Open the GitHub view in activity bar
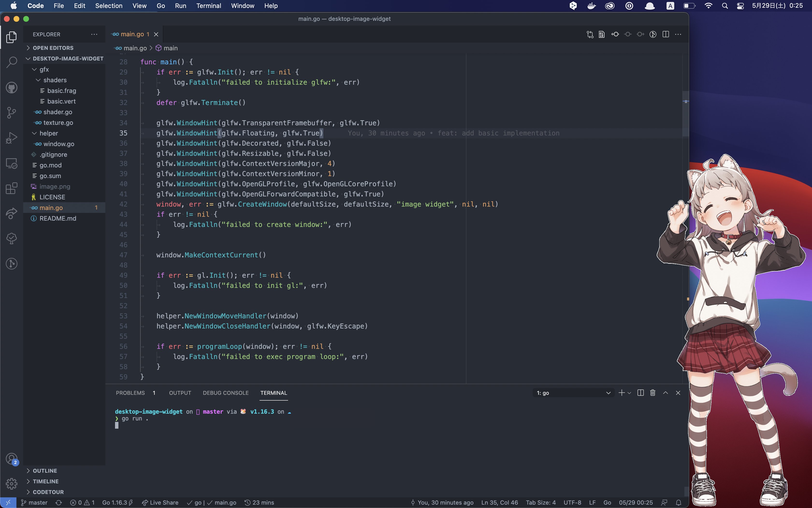Screen dimensions: 812x508 coord(11,88)
